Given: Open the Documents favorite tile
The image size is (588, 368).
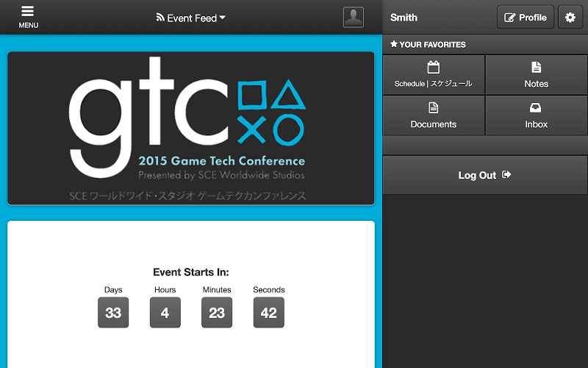Looking at the screenshot, I should pyautogui.click(x=434, y=116).
